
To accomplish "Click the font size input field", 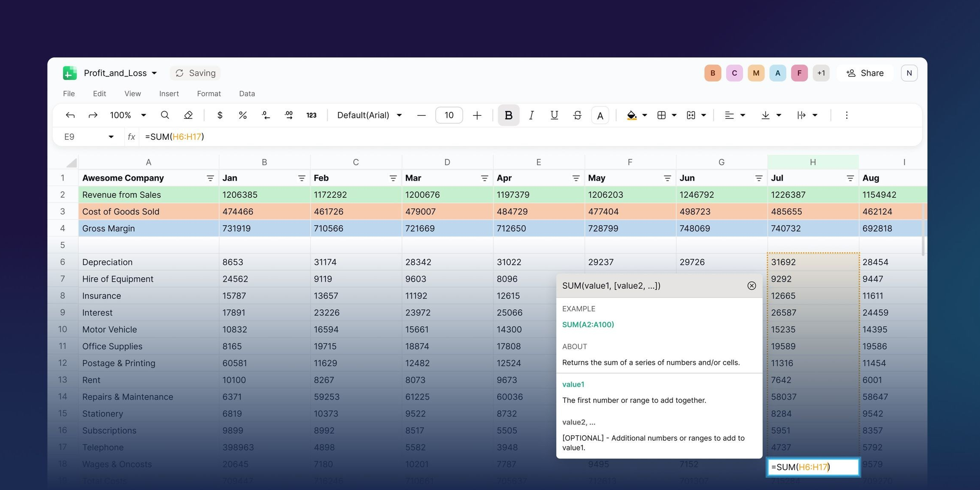I will point(449,115).
